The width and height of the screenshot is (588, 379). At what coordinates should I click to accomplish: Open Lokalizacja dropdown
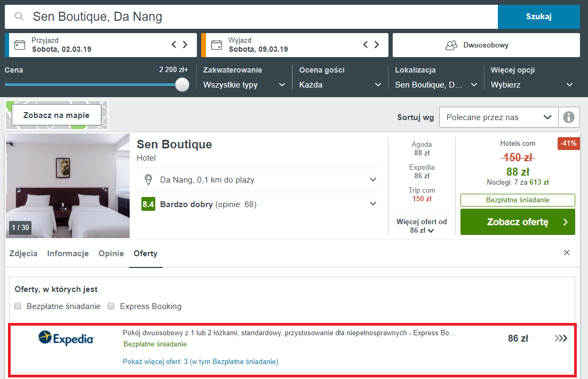(x=436, y=85)
